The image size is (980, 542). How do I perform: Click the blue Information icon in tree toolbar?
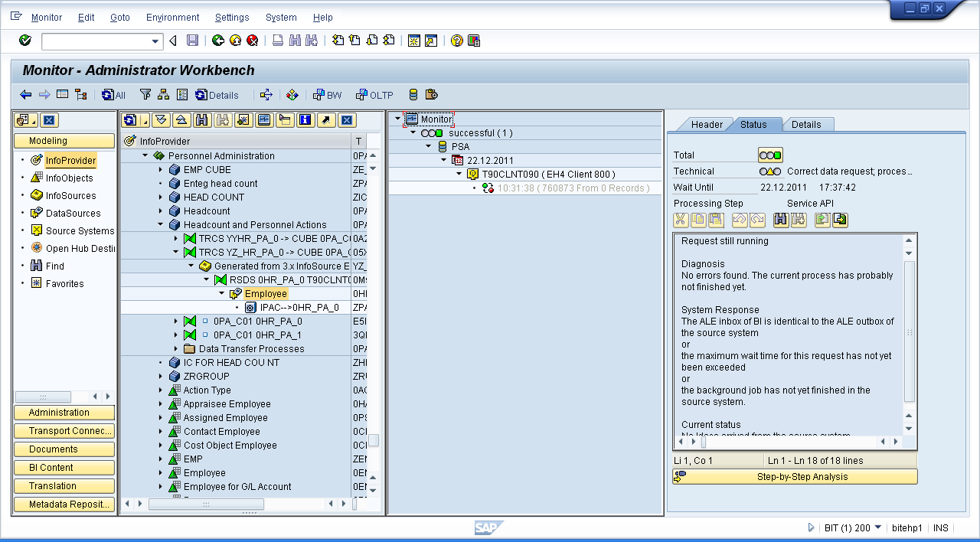[305, 119]
